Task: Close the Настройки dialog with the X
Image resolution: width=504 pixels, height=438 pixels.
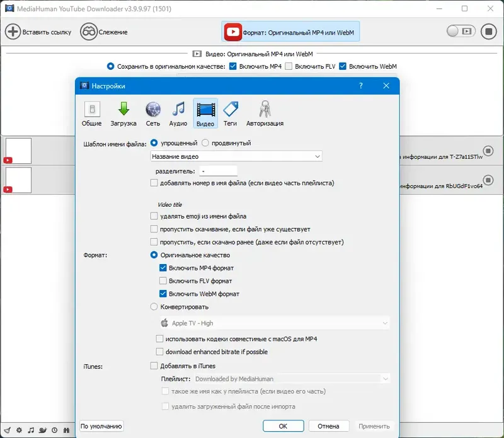Action: pyautogui.click(x=386, y=86)
